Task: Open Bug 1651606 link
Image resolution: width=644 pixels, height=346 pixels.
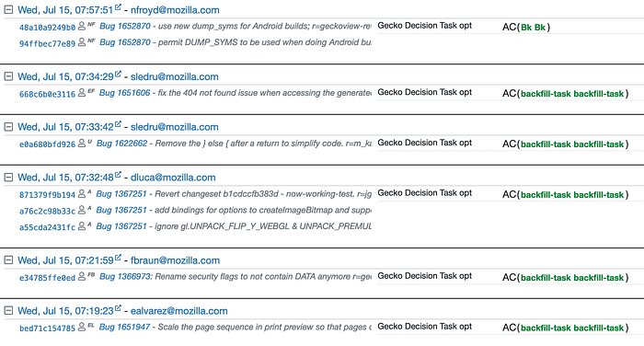Action: pos(125,93)
